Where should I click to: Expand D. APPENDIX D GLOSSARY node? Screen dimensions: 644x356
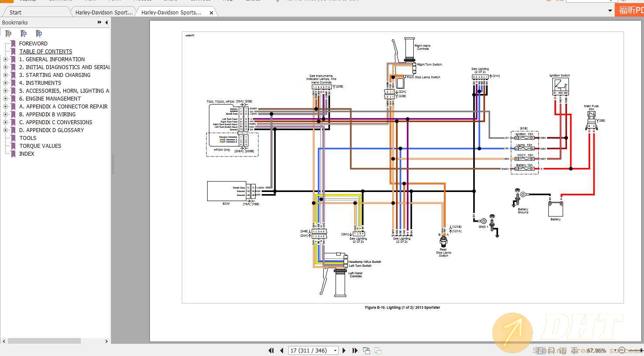tap(5, 130)
